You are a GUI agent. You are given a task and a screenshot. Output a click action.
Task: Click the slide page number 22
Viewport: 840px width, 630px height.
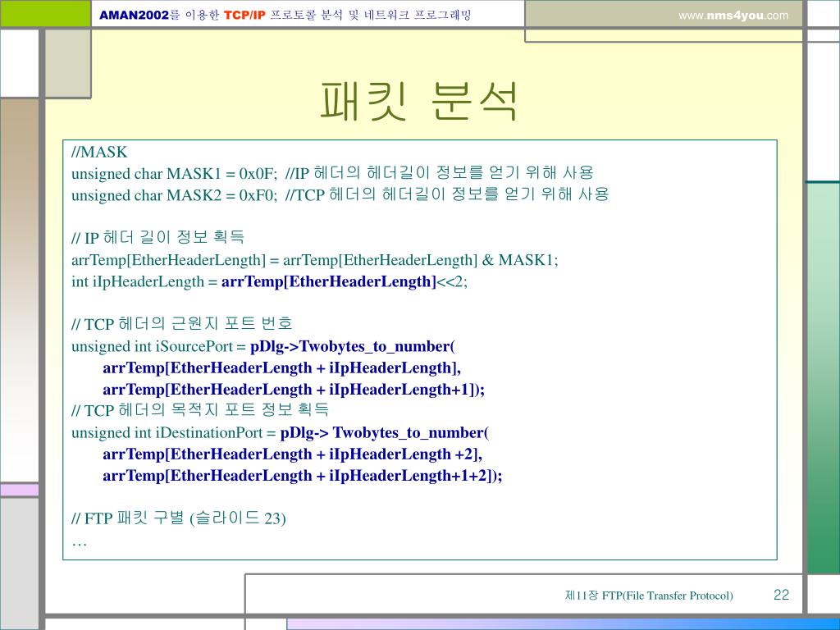coord(781,595)
